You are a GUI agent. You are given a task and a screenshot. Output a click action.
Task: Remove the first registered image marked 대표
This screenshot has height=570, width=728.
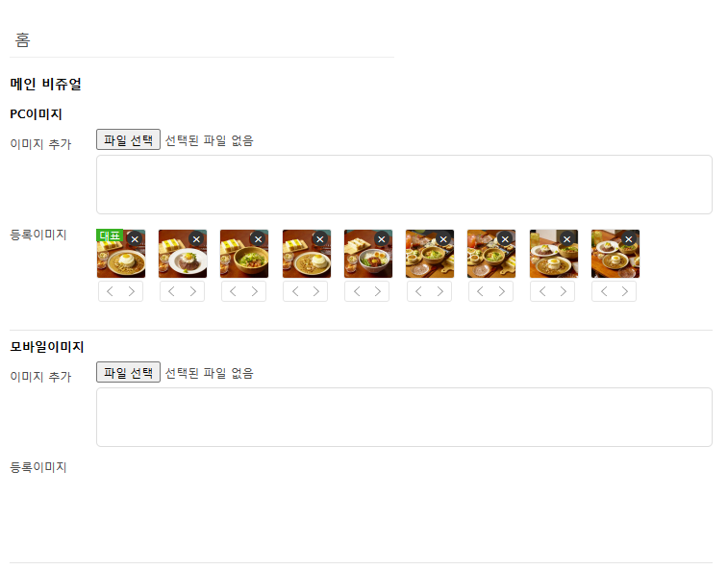[135, 239]
